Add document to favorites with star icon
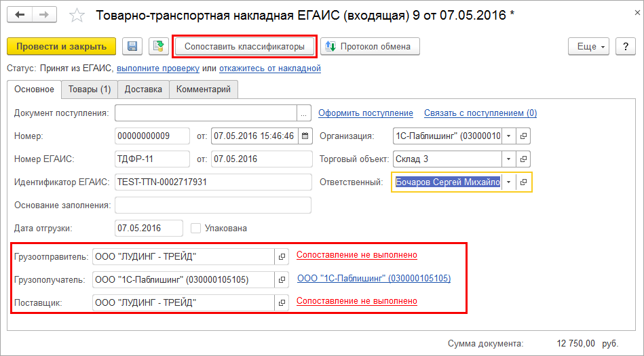644x356 pixels. point(77,16)
